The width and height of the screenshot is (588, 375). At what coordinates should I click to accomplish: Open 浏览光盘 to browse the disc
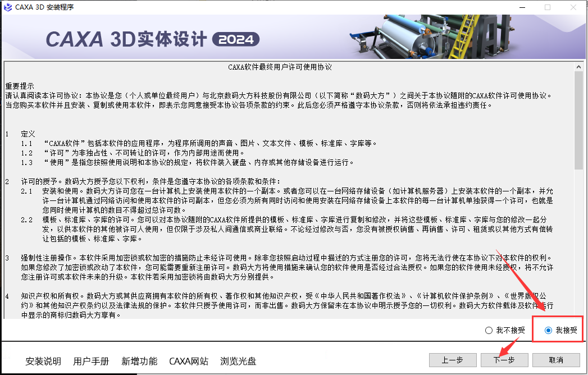(238, 362)
